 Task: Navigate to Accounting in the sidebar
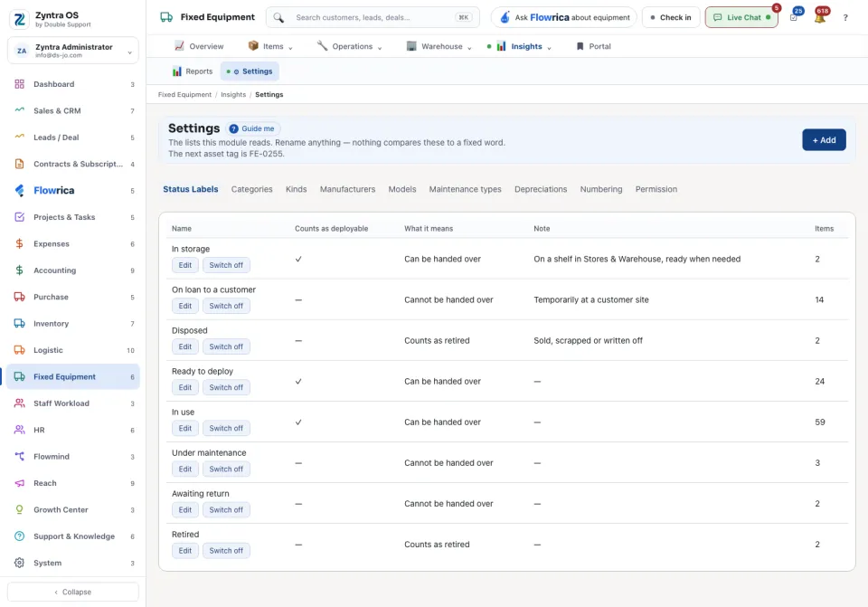[73, 270]
